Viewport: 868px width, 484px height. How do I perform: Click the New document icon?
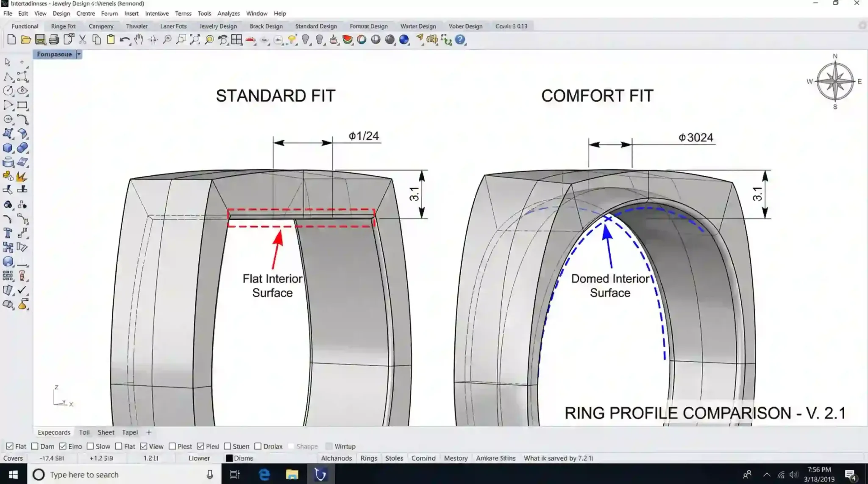(11, 40)
